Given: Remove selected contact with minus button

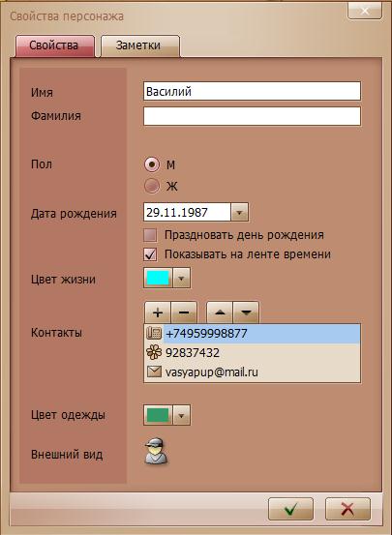Looking at the screenshot, I should coord(184,312).
